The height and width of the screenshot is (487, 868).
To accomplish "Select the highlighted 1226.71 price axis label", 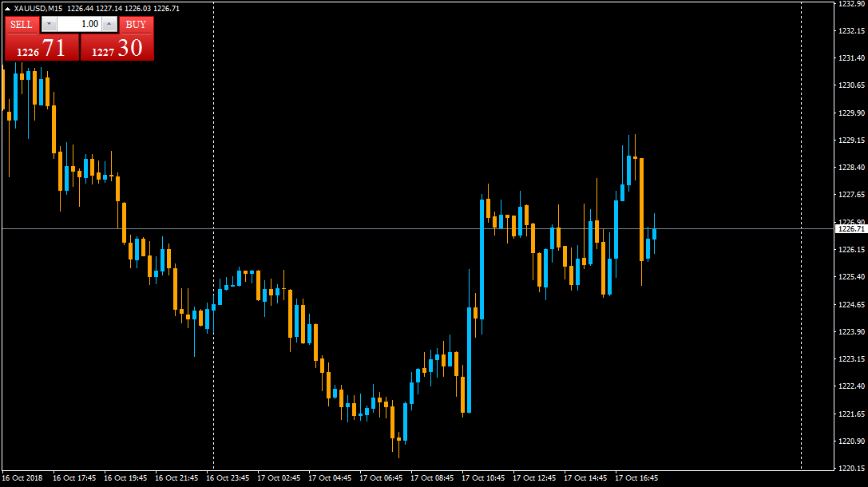I will tap(850, 229).
